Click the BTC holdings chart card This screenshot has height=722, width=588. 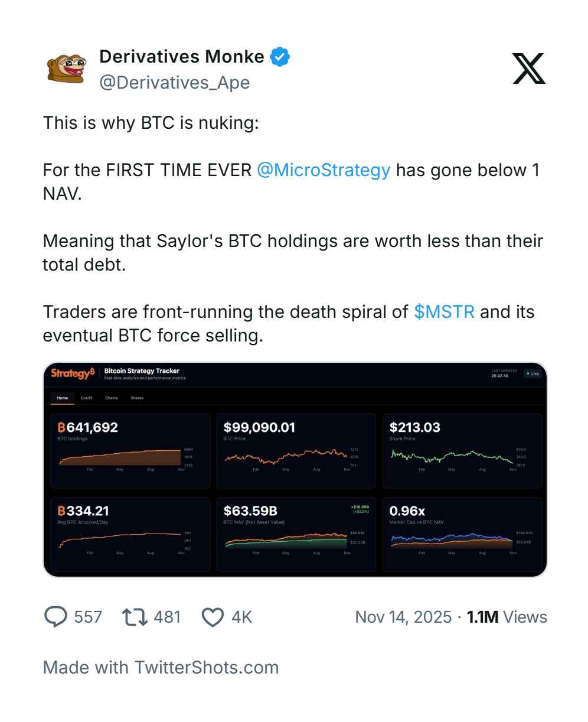click(x=130, y=450)
